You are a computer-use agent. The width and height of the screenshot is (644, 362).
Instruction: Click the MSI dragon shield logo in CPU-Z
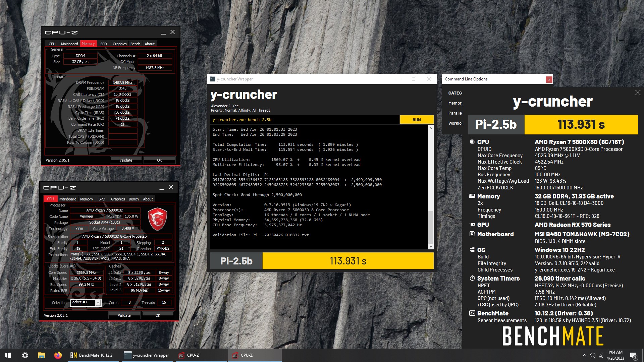click(x=157, y=219)
